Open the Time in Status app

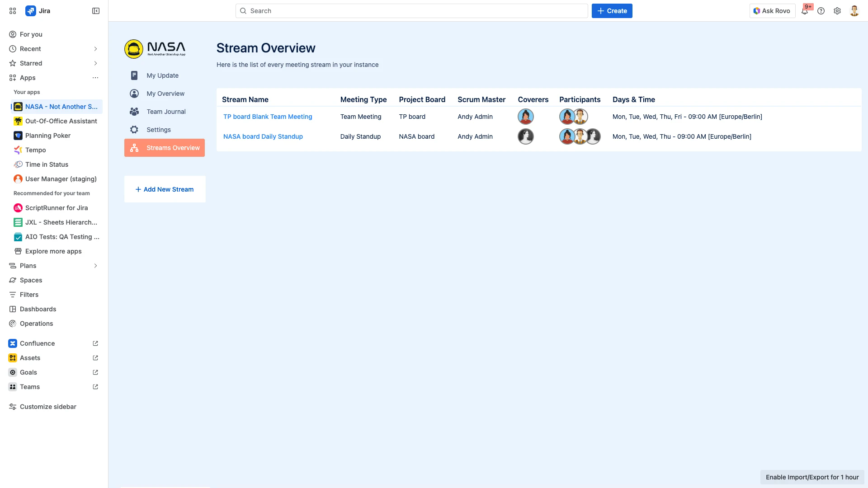click(47, 164)
